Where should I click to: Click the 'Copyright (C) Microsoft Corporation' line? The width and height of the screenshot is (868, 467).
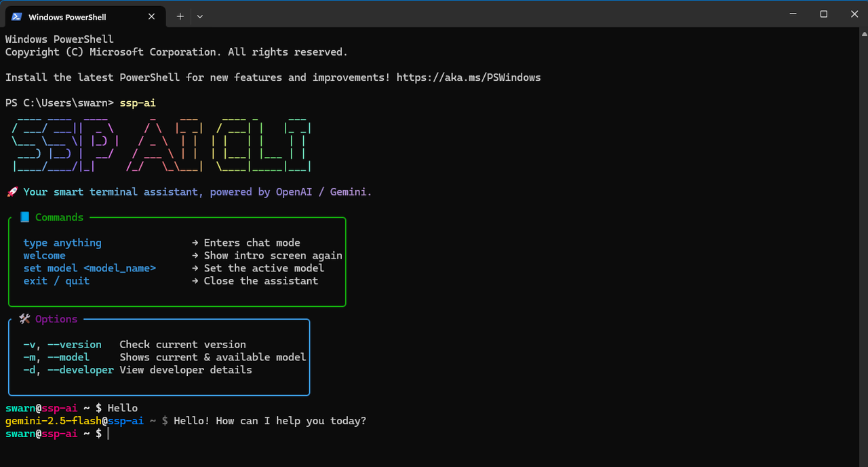[176, 52]
